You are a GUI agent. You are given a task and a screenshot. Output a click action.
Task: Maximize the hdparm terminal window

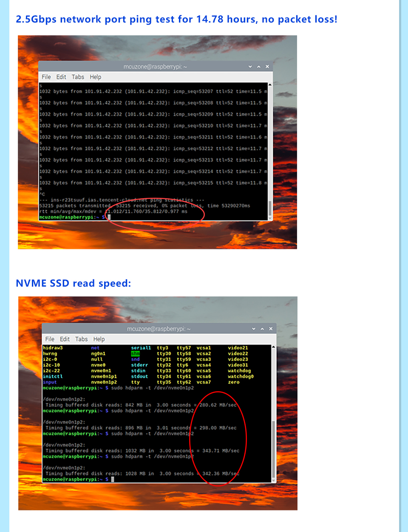(262, 329)
